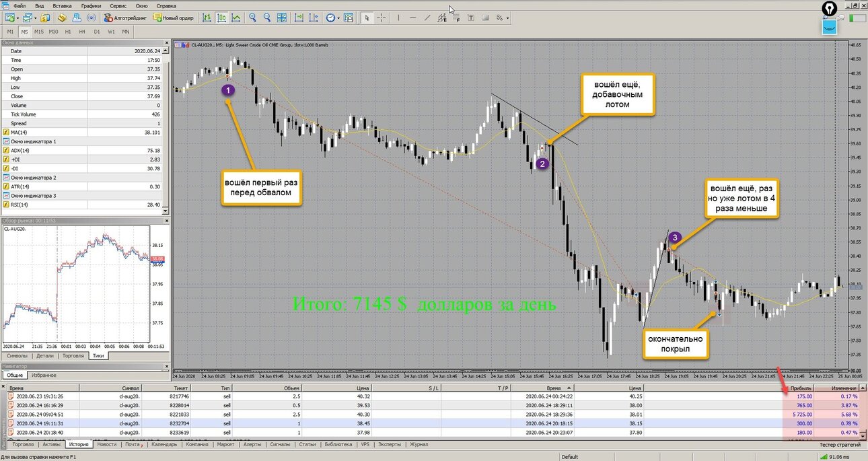This screenshot has height=461, width=868.
Task: Click the Новый ордер button
Action: pyautogui.click(x=174, y=18)
